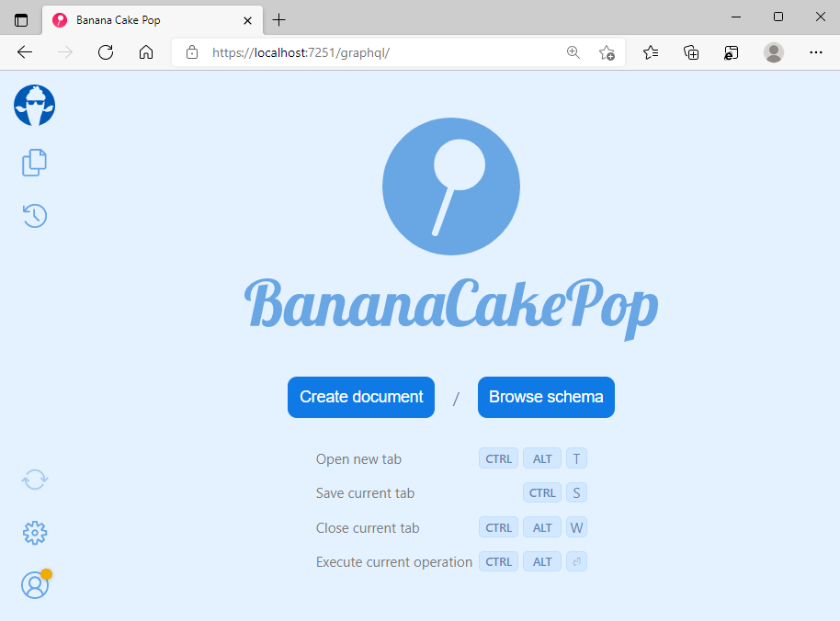Image resolution: width=840 pixels, height=621 pixels.
Task: Click the S key badge for Save current tab
Action: (576, 493)
